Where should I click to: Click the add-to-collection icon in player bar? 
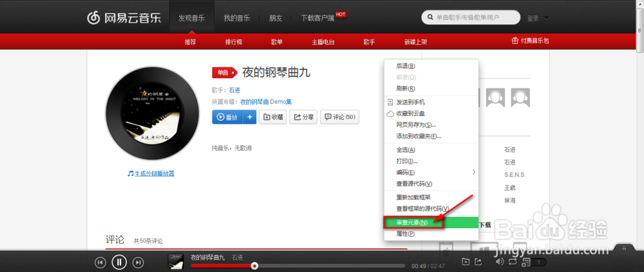466,261
